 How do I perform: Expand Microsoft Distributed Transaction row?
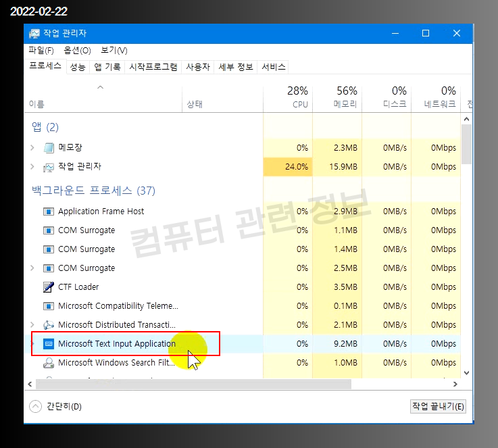point(32,324)
